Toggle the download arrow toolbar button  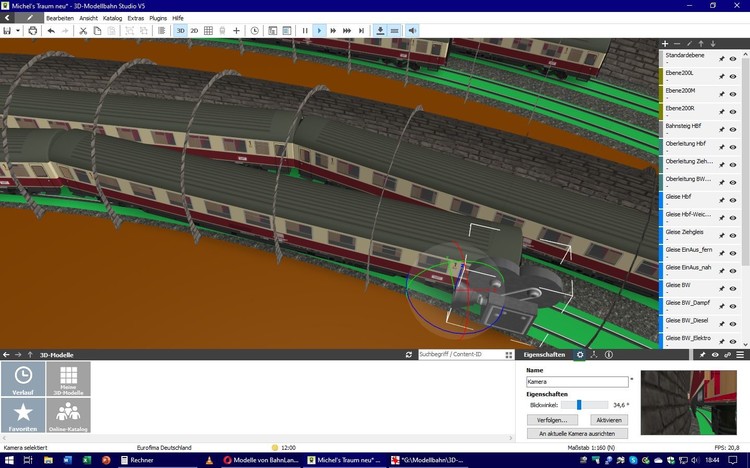coord(380,31)
